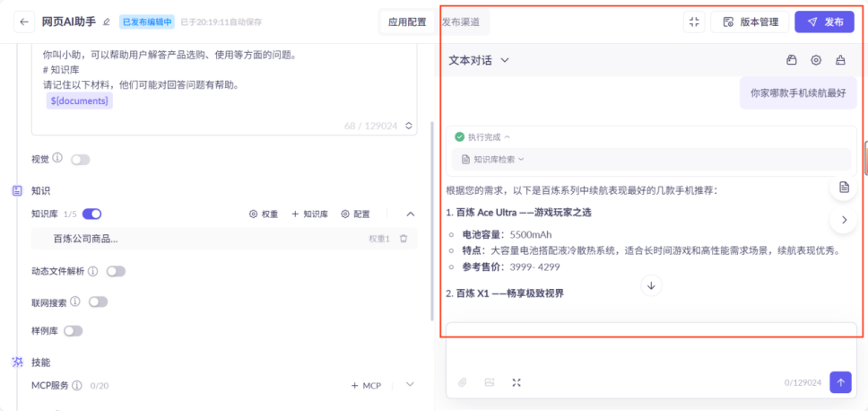Click the info icon next to 联网搜索
The height and width of the screenshot is (411, 868).
75,302
